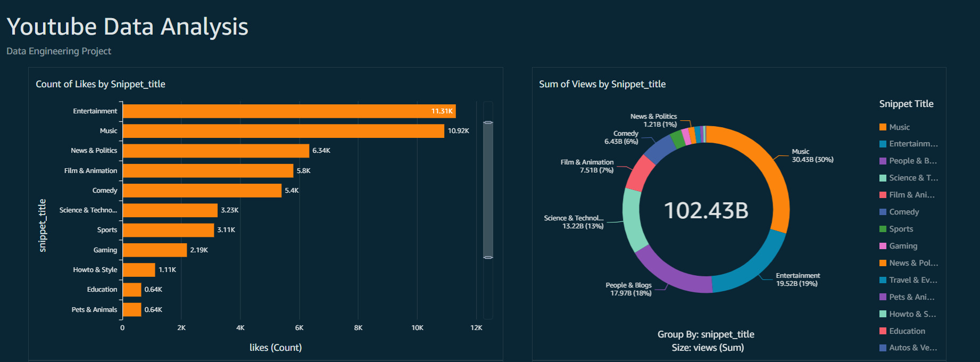Click the Music legend color swatch

[883, 127]
